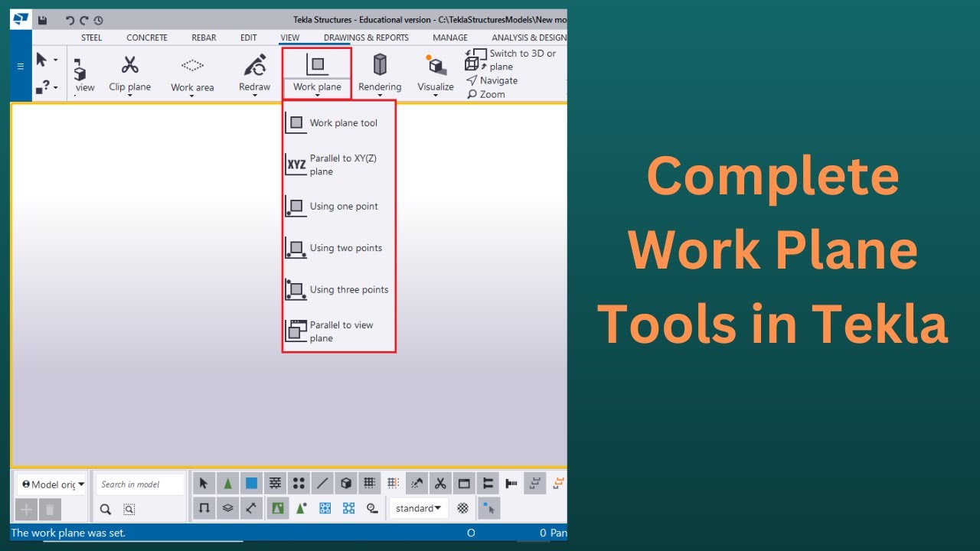Click the Redraw icon
Screen dimensions: 980x551
(254, 65)
